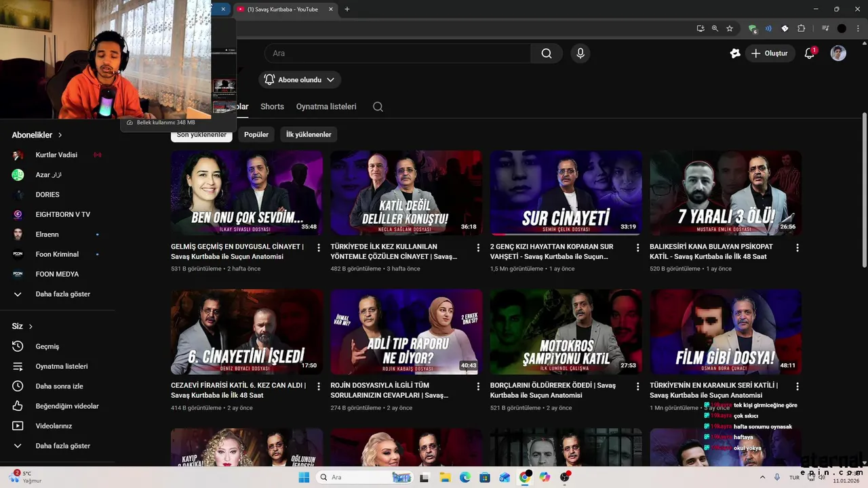The height and width of the screenshot is (488, 868).
Task: Select İlk yüklenenler filter chip
Action: click(309, 134)
